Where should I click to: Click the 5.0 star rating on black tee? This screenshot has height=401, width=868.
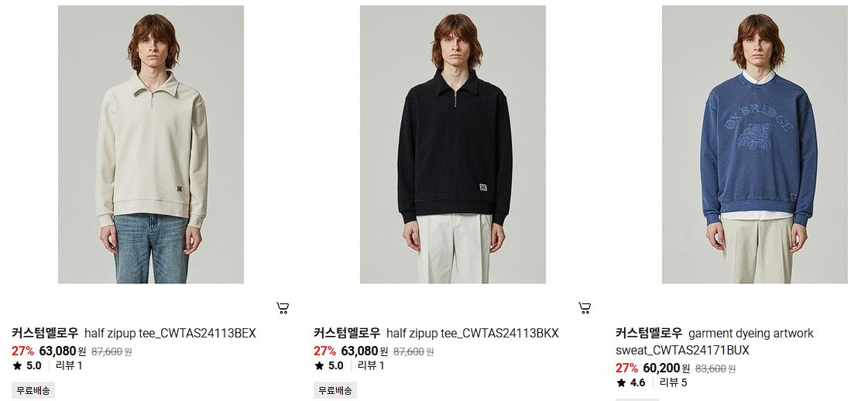pos(329,365)
